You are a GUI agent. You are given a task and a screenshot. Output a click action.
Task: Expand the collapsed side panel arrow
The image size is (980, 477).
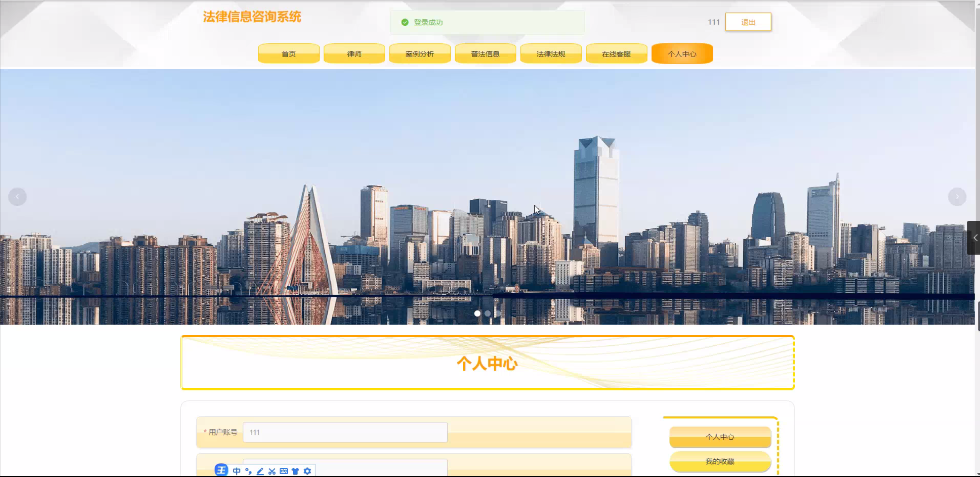click(x=974, y=238)
